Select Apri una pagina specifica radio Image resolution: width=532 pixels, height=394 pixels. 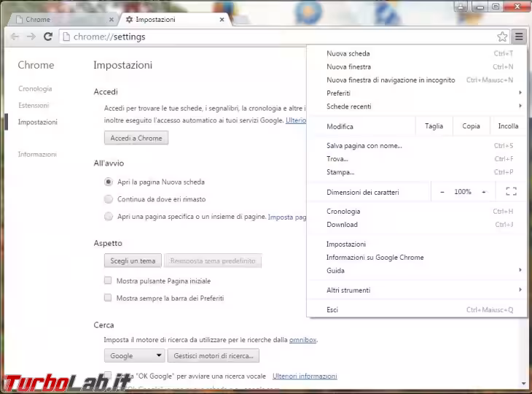coord(109,217)
